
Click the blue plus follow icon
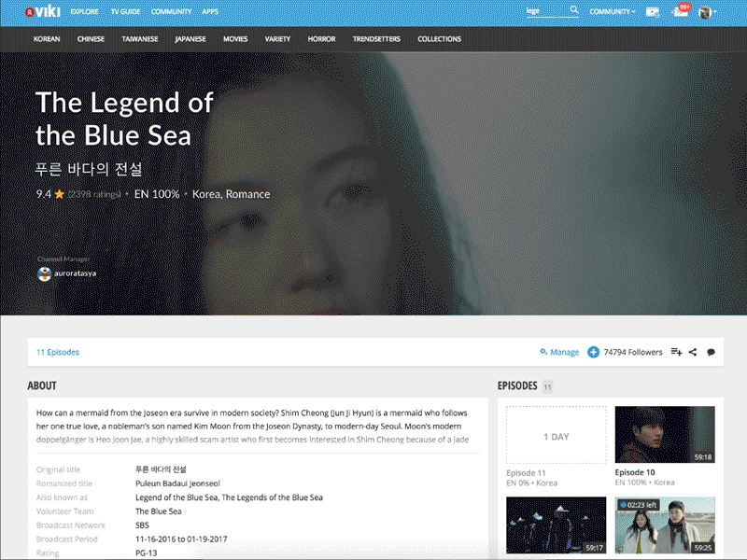tap(593, 352)
